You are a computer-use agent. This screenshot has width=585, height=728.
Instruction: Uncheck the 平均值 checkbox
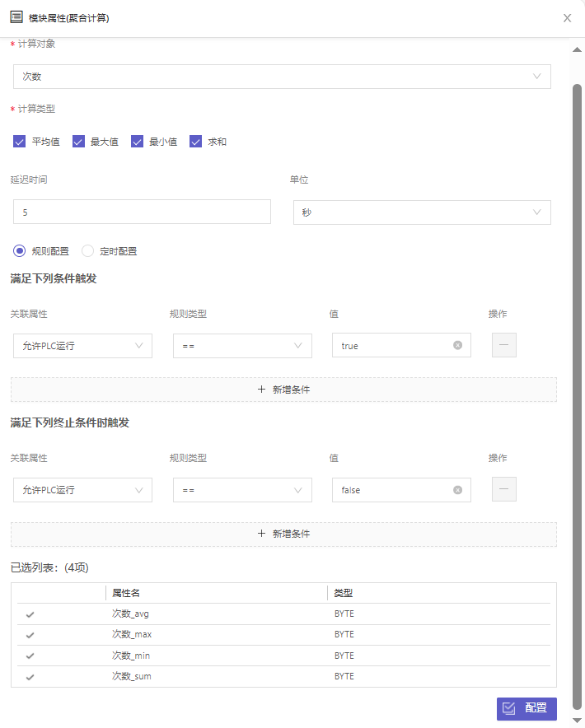20,142
